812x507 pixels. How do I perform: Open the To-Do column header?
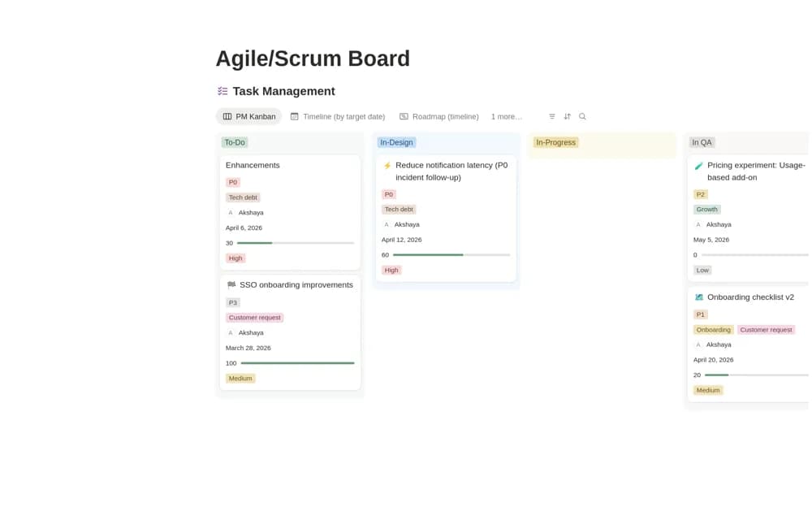tap(235, 142)
